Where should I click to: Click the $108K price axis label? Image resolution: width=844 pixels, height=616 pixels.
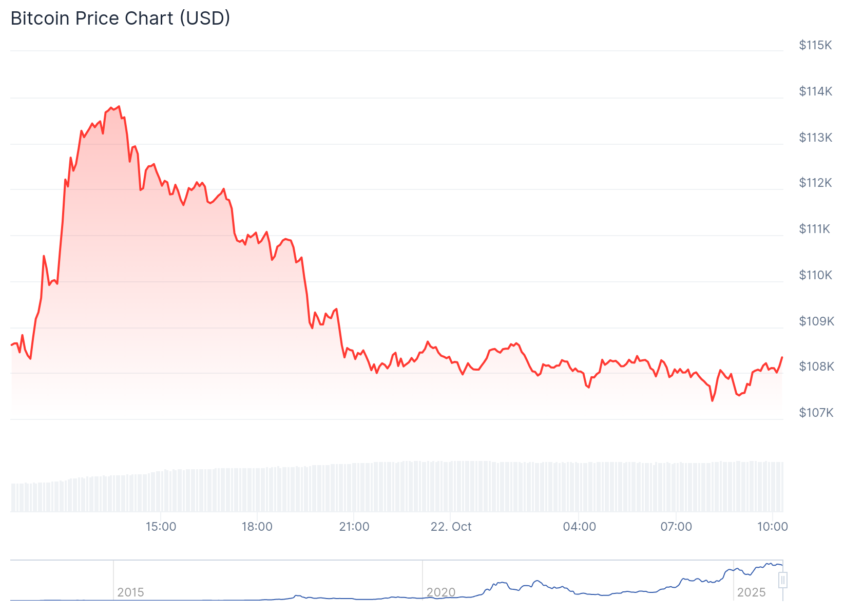(x=816, y=367)
